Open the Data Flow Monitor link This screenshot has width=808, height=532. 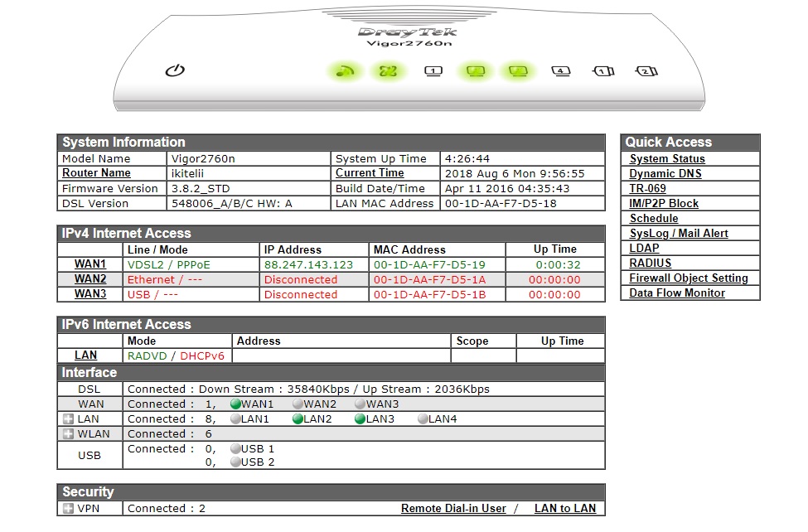[676, 293]
